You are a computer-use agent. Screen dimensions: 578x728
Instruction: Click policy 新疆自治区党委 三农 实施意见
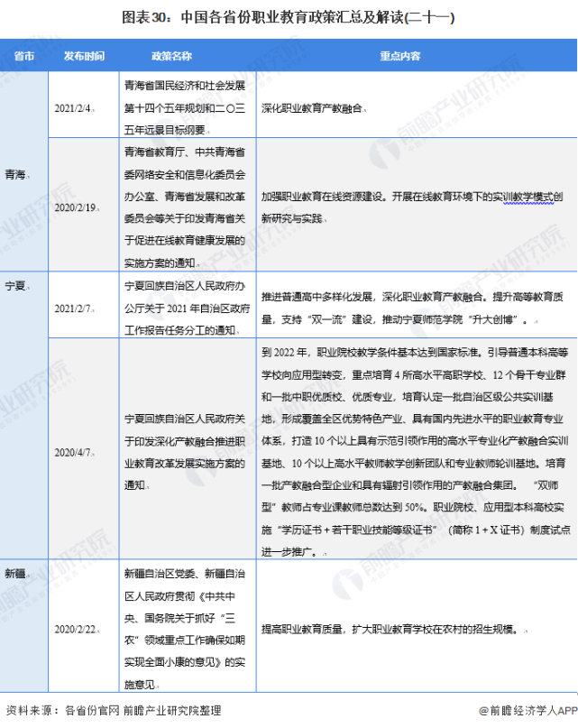click(184, 629)
